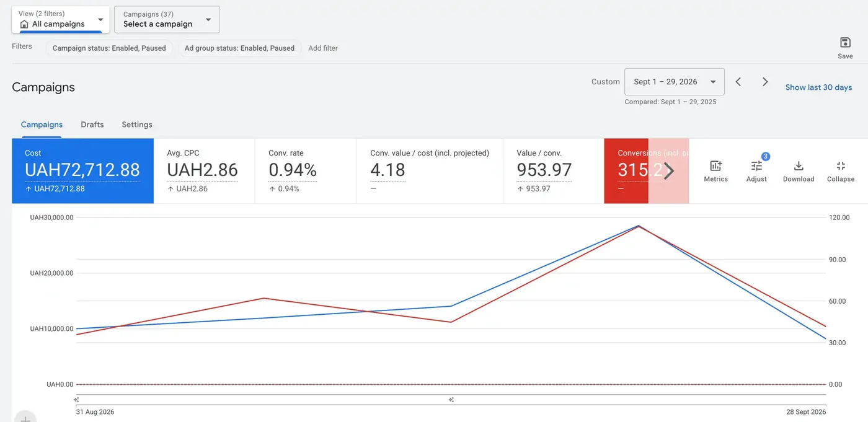The width and height of the screenshot is (868, 422).
Task: Open the All campaigns view dropdown
Action: [x=61, y=19]
